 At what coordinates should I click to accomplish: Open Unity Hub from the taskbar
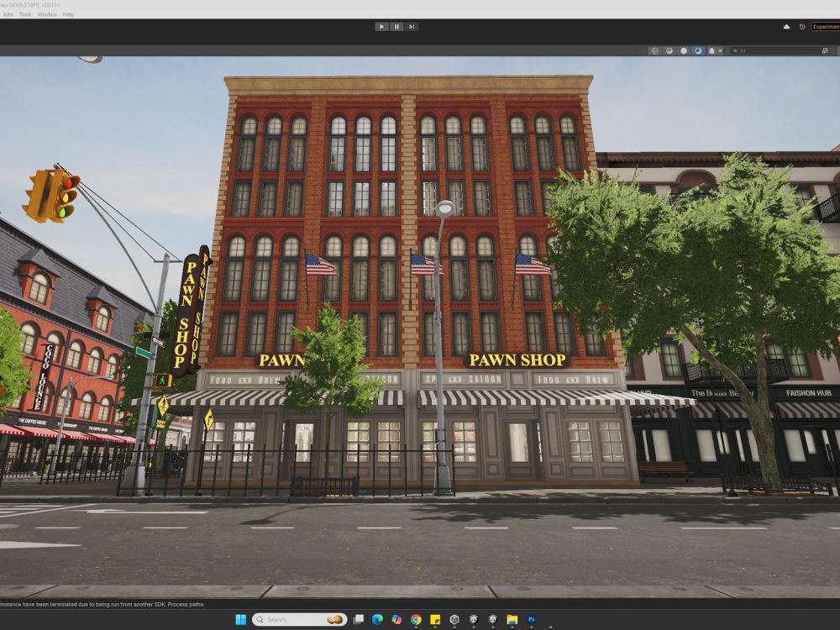pos(454,619)
